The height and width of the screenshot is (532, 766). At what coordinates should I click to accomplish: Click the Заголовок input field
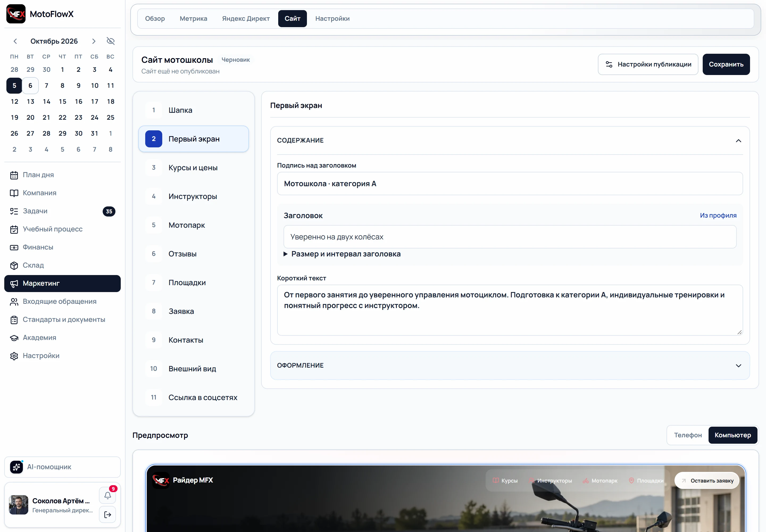click(x=510, y=237)
